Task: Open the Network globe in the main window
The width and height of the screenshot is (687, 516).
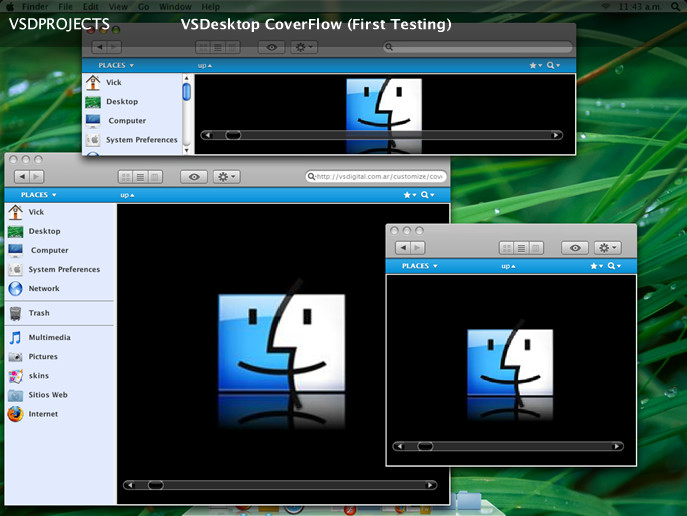Action: 15,289
